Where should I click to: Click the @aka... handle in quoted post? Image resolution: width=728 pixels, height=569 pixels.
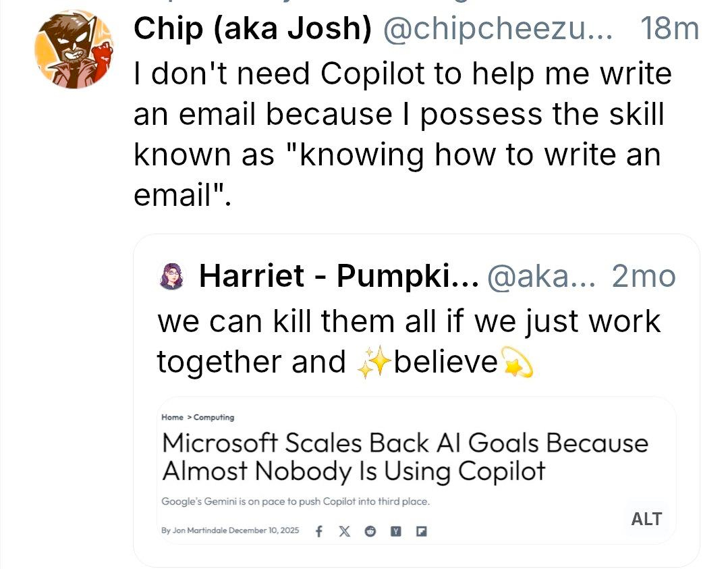pyautogui.click(x=541, y=276)
